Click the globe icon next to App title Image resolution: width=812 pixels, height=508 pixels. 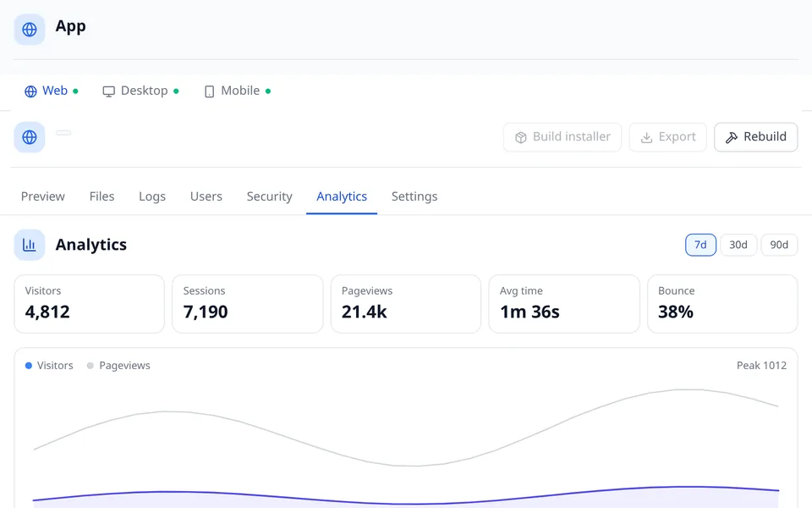pos(30,30)
